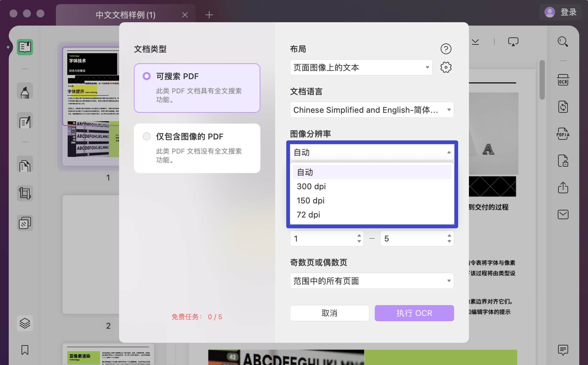Open the Convert PDF icon
This screenshot has width=588, height=365.
563,107
